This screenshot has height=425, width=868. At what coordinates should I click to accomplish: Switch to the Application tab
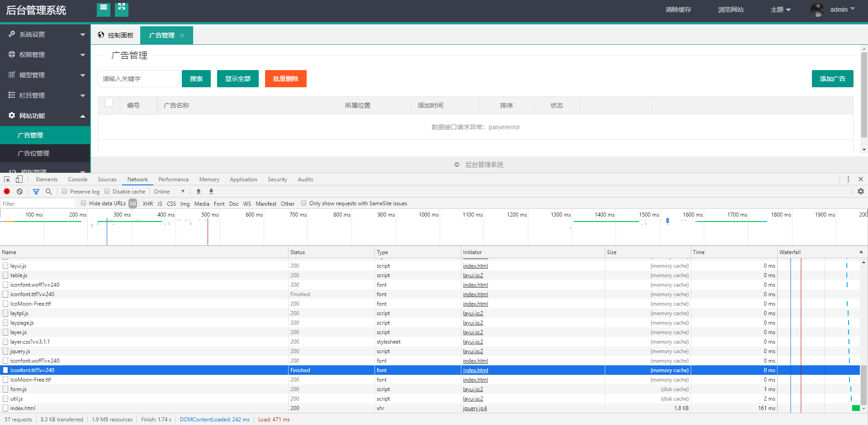click(243, 179)
